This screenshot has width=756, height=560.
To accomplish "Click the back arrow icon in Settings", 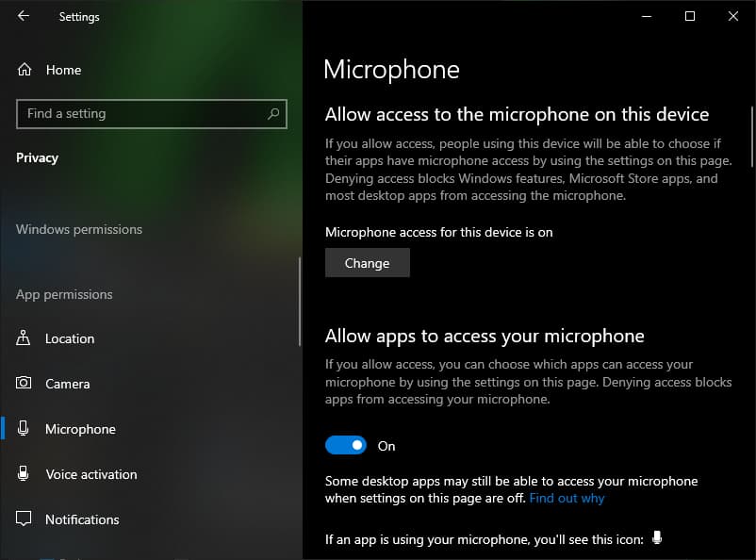I will [x=24, y=16].
